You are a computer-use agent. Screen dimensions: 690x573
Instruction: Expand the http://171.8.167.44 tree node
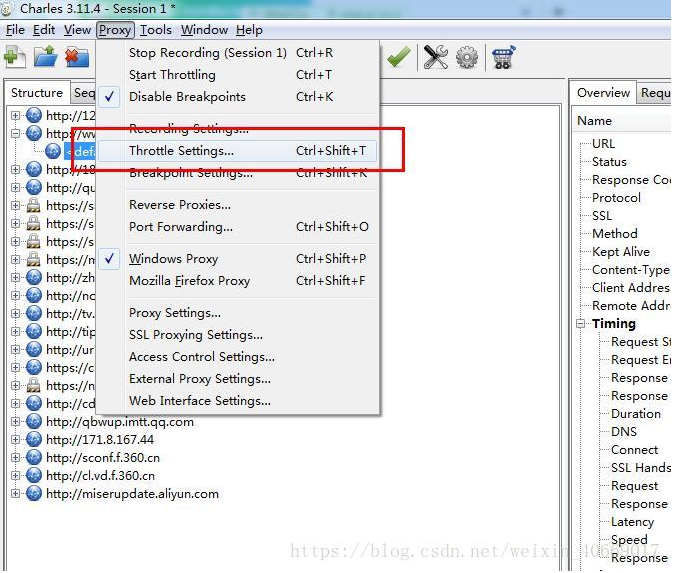point(15,439)
